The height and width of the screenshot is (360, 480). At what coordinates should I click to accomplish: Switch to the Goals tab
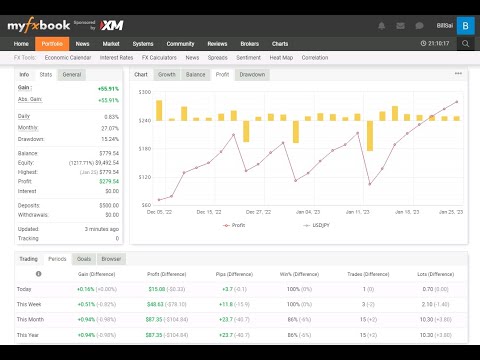(84, 259)
